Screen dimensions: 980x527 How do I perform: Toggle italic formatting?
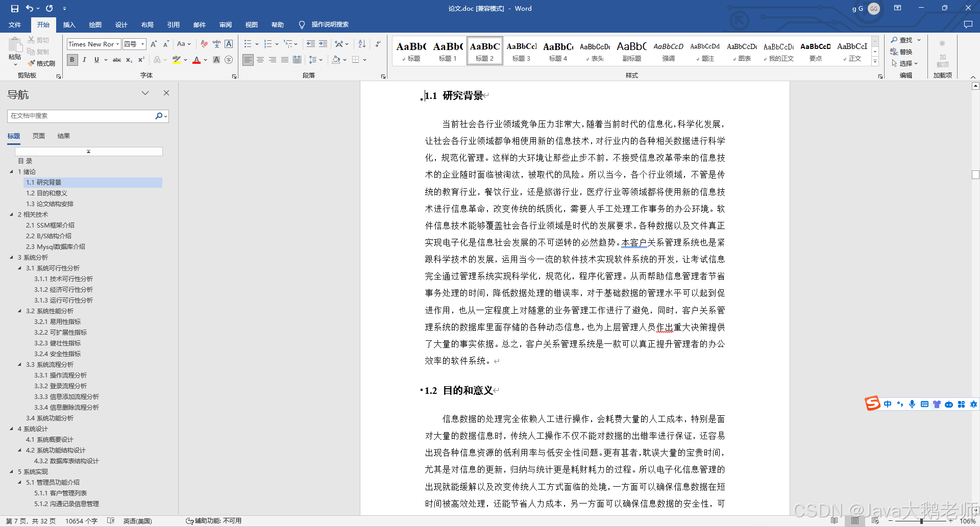pyautogui.click(x=84, y=60)
